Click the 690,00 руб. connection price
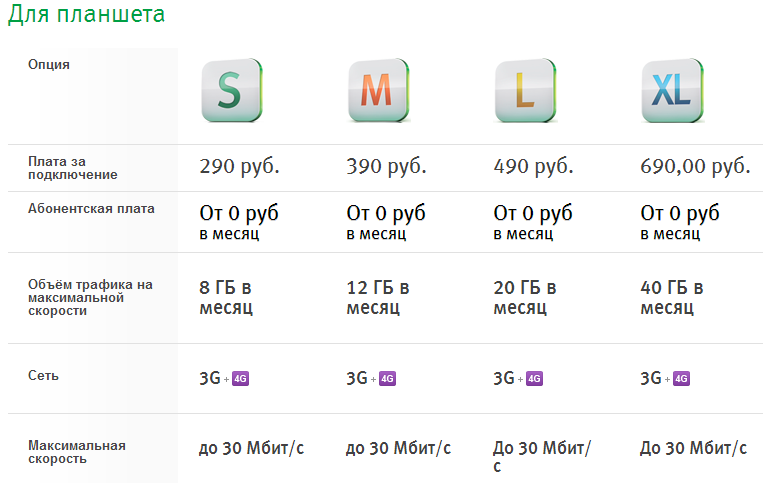 coord(695,166)
